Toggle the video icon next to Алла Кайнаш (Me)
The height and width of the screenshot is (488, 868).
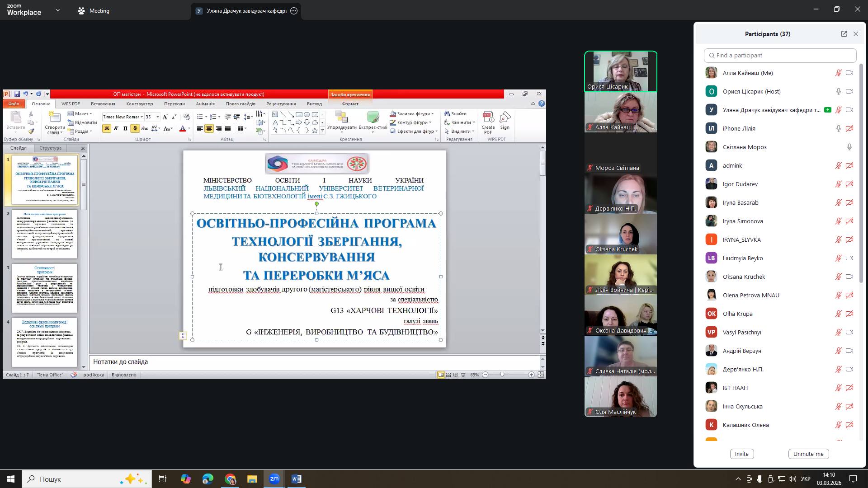(x=849, y=73)
